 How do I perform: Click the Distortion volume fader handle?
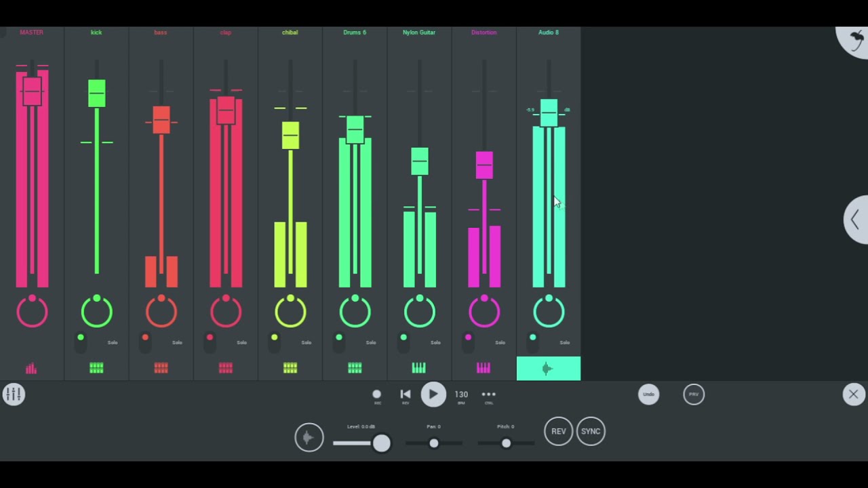[484, 165]
